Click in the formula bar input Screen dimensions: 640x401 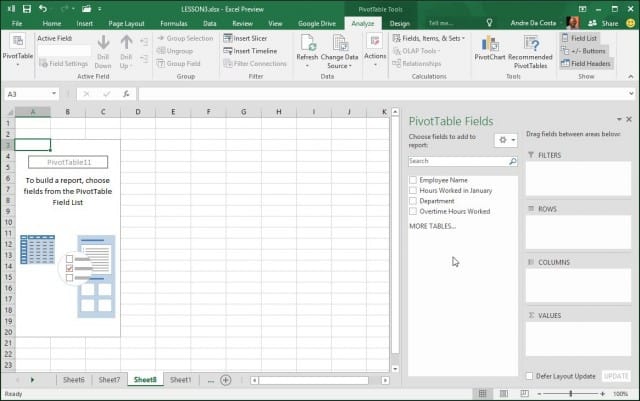tap(382, 94)
